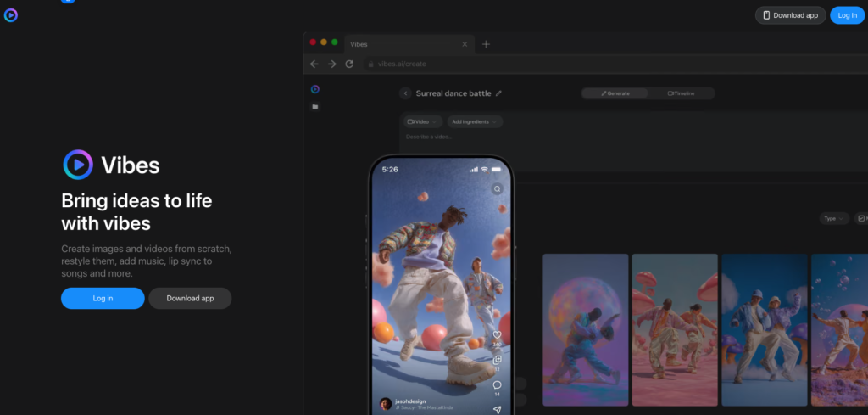The height and width of the screenshot is (415, 868).
Task: Tap the comment bubble icon on phone
Action: click(497, 385)
